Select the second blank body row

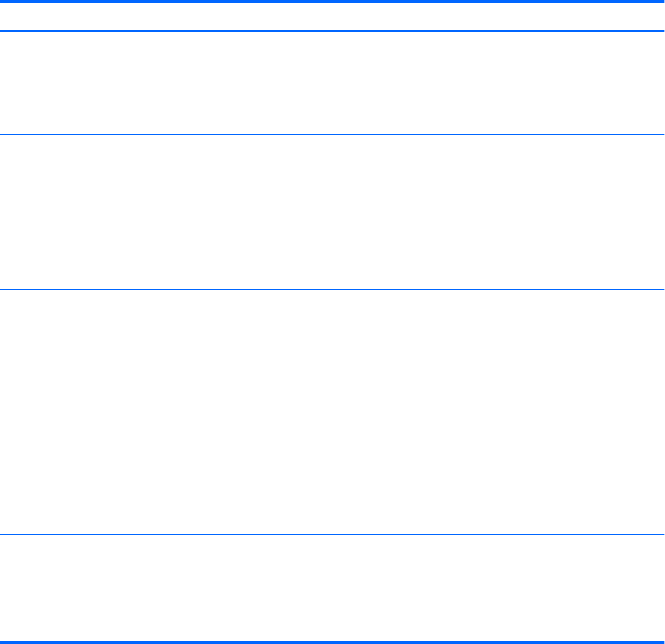332,211
